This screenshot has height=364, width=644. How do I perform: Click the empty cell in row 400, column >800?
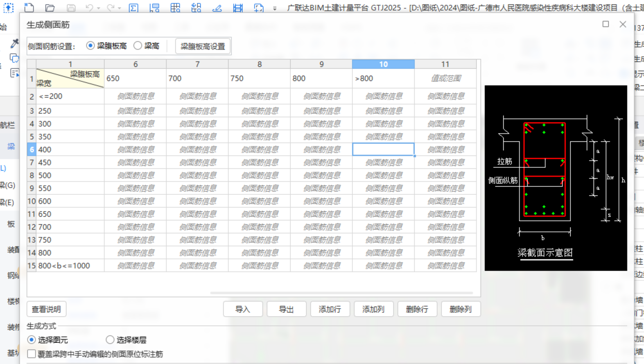[383, 149]
